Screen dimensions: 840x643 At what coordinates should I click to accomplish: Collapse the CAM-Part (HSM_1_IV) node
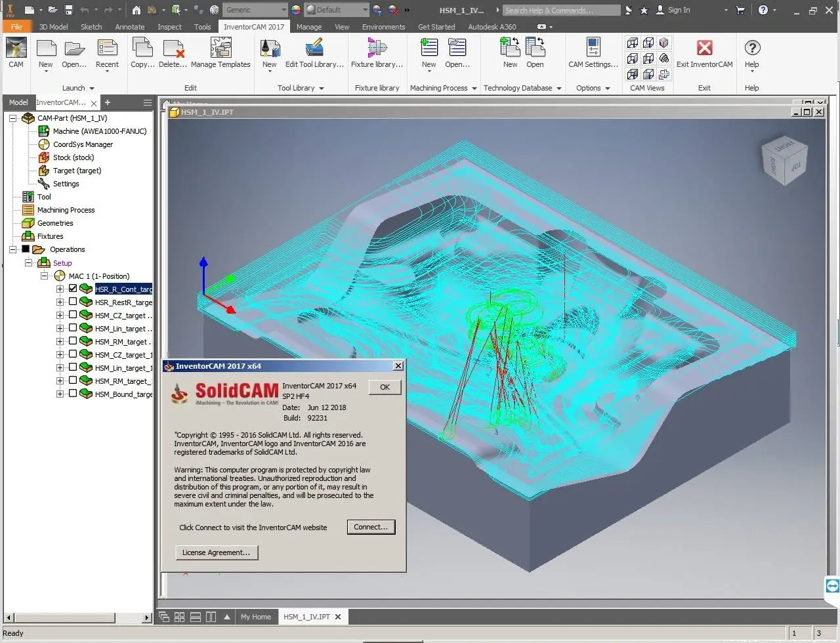point(12,118)
